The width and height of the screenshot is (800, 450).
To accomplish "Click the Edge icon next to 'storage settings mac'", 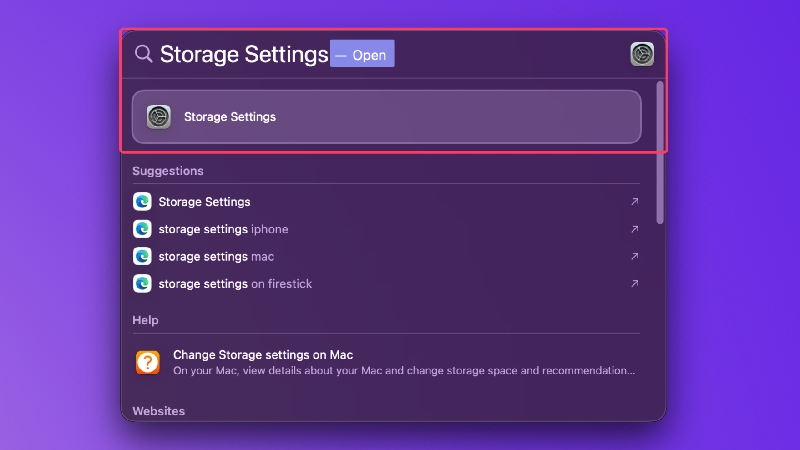I will 142,256.
